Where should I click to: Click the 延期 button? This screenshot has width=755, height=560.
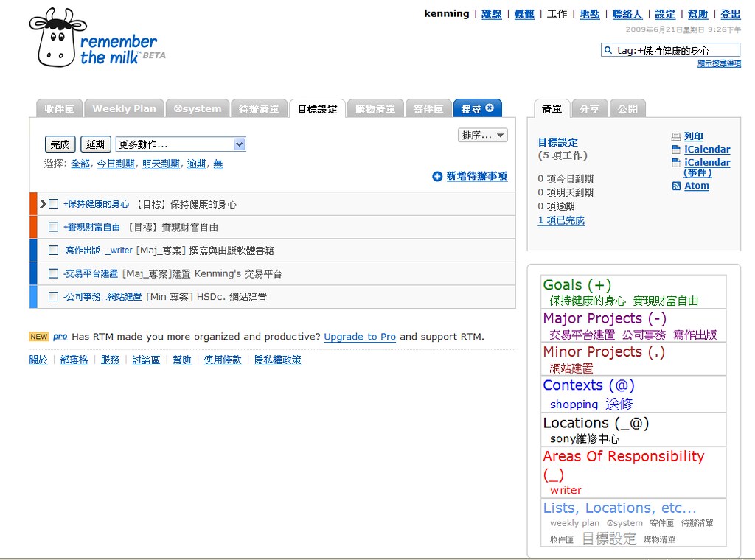(96, 144)
